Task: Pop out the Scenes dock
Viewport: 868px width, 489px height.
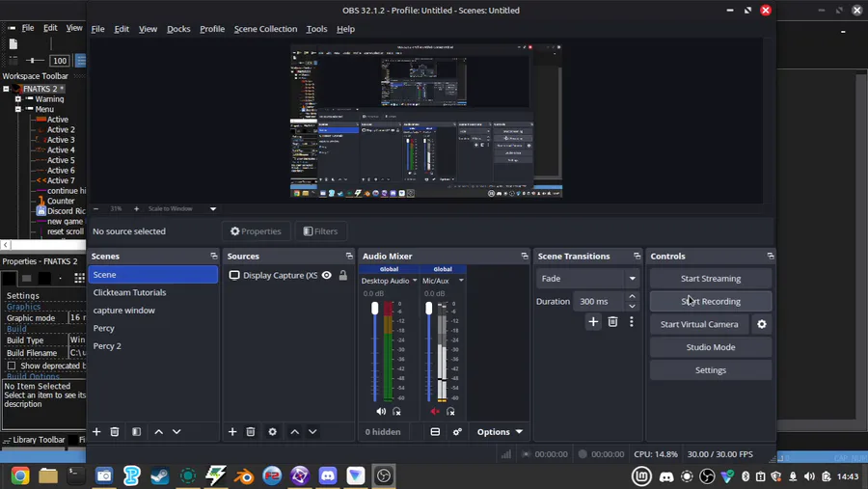Action: pos(214,256)
